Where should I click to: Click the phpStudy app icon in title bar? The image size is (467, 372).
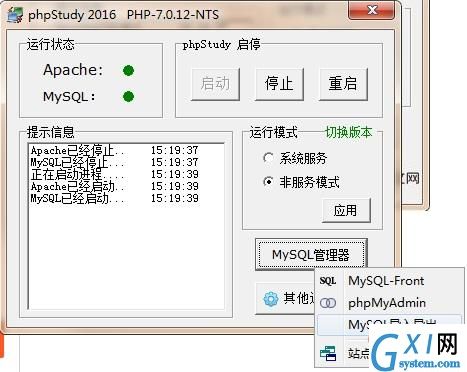15,15
